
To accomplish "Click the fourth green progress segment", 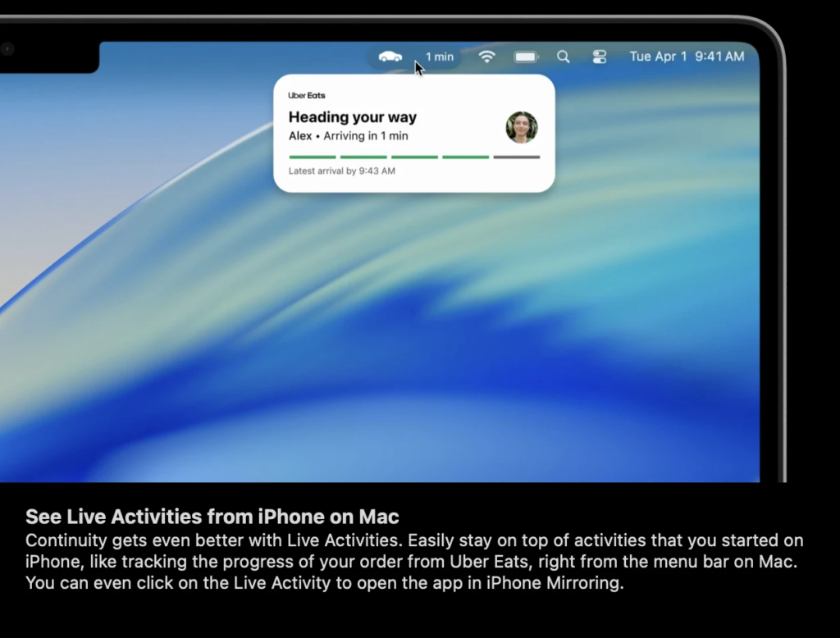I will pos(465,157).
